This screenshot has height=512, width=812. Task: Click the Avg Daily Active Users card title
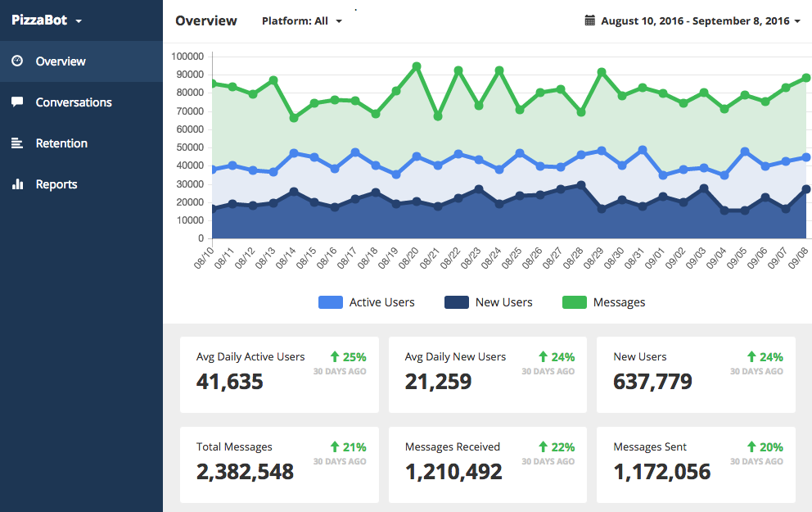[x=250, y=356]
